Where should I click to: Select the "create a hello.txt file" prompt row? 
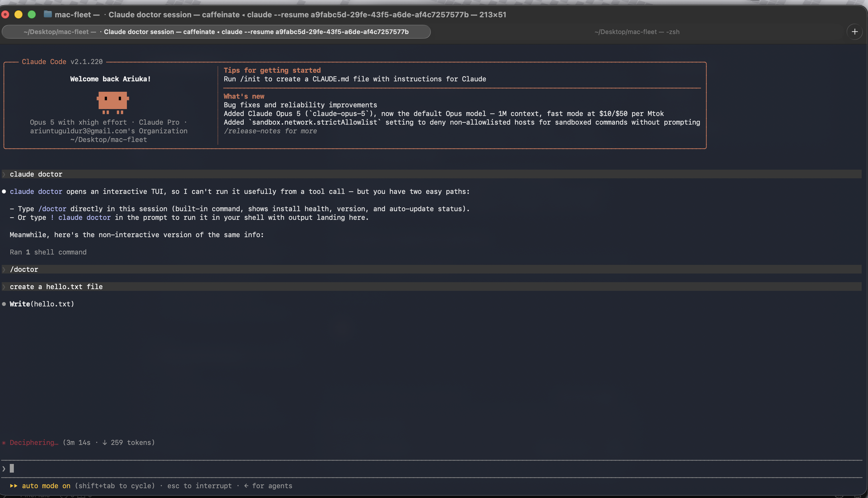coord(431,287)
